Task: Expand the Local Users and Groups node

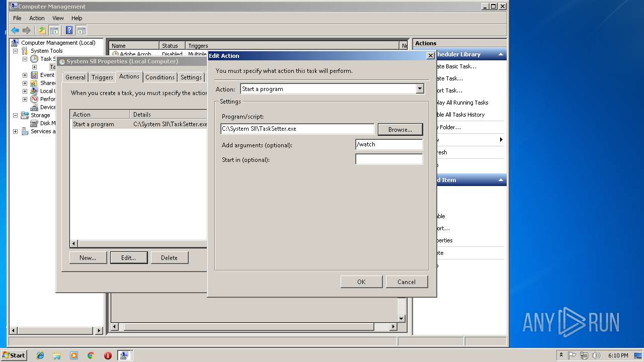Action: (25, 91)
